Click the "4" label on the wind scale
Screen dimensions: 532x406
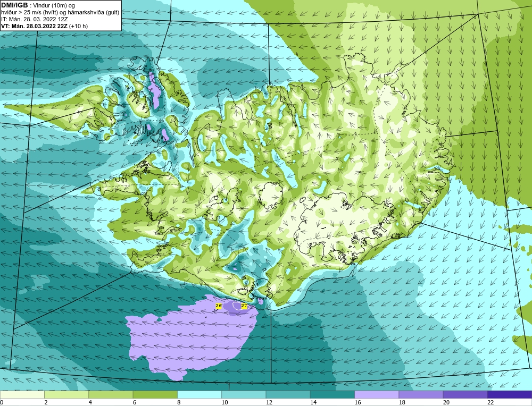(x=90, y=402)
